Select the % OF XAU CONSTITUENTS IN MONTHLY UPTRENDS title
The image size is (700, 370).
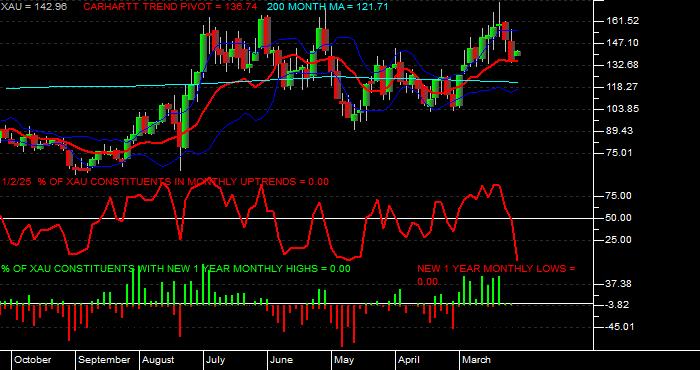tap(166, 182)
